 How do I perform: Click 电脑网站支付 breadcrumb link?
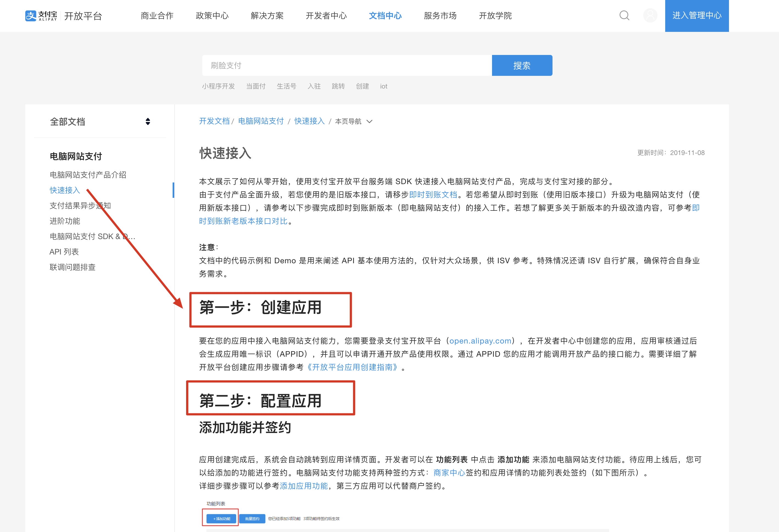click(x=261, y=121)
